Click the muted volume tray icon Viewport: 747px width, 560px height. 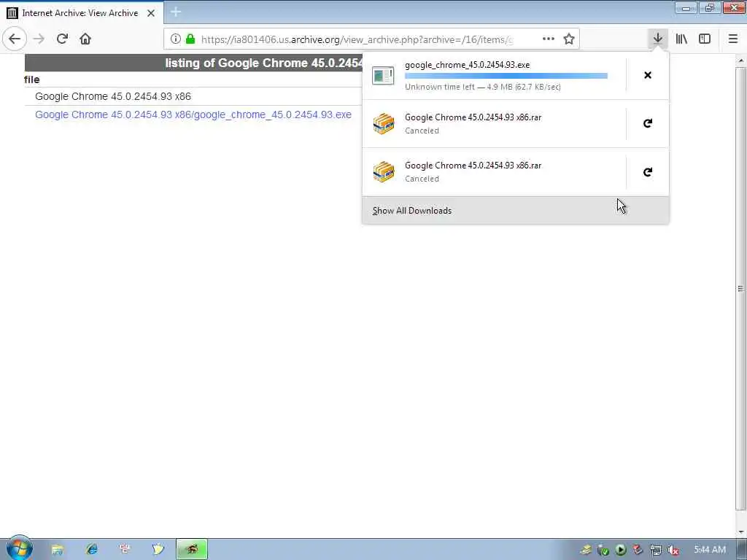pos(673,550)
